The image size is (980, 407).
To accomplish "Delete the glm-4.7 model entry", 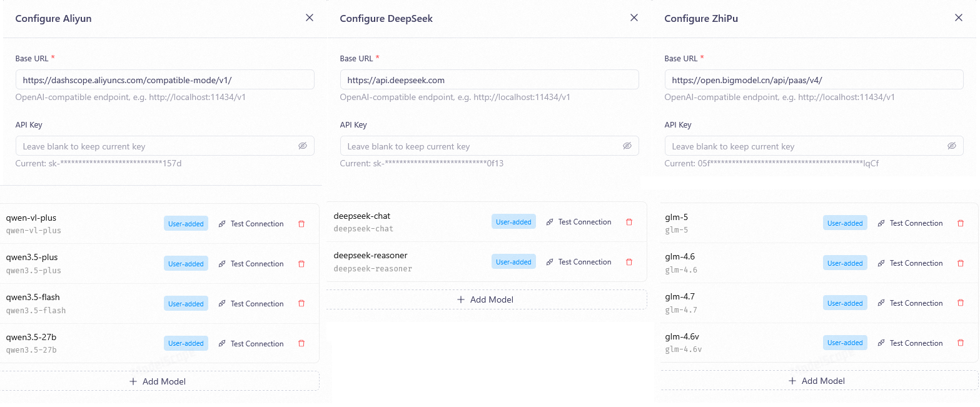I will click(961, 303).
